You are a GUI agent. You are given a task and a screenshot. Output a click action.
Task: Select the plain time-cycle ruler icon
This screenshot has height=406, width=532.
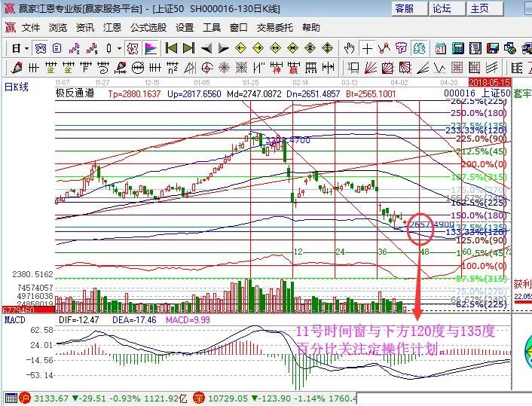point(34,69)
